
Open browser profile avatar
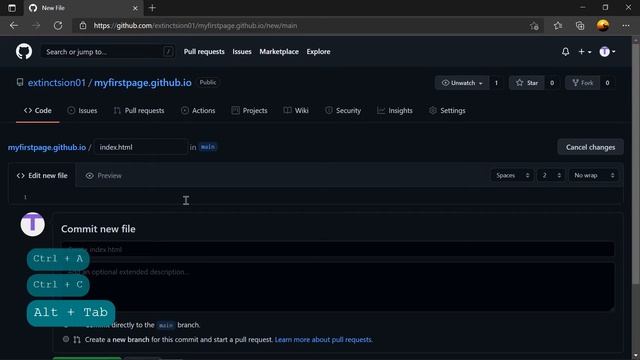(603, 26)
